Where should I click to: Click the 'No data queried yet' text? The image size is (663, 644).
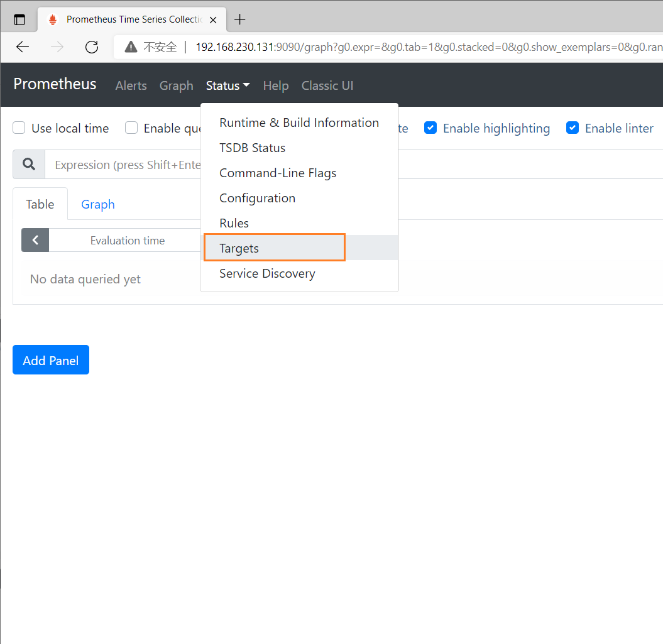85,279
